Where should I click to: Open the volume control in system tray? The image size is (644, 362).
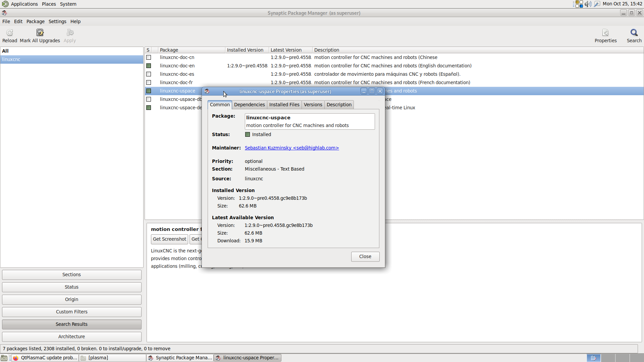pyautogui.click(x=588, y=4)
